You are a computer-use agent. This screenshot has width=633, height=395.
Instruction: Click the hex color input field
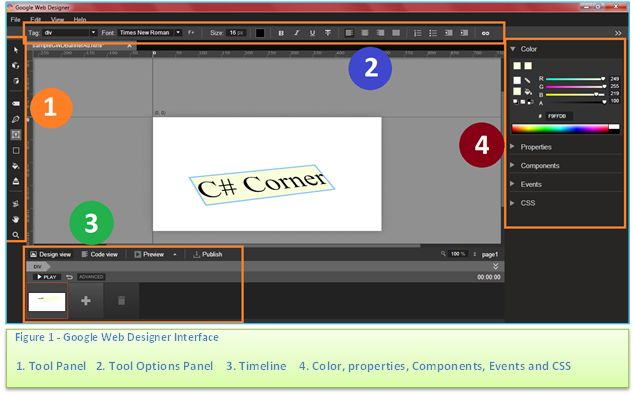(559, 116)
